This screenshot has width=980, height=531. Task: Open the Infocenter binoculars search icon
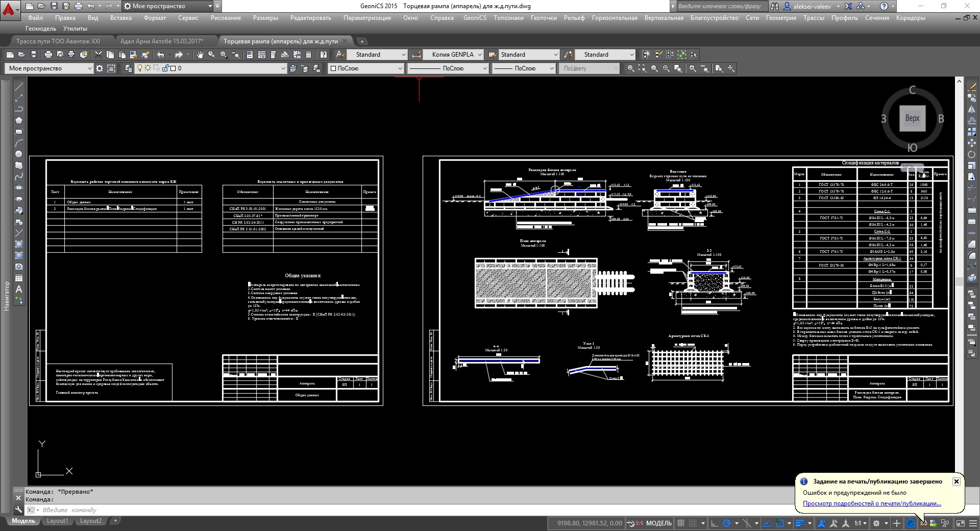[x=775, y=6]
